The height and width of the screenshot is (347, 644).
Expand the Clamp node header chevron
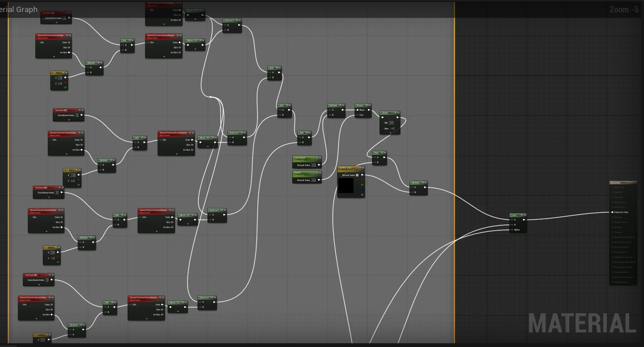(398, 113)
